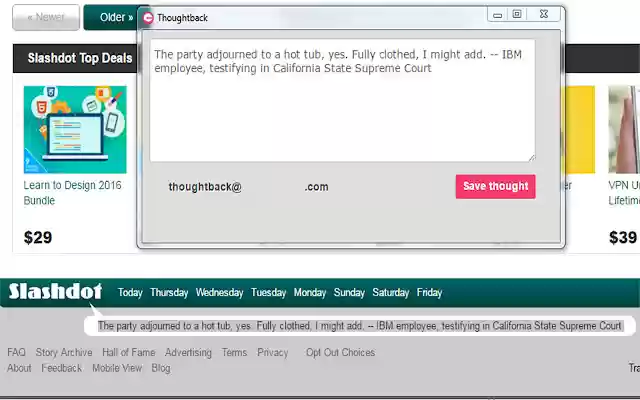
Task: Open the Blog footer link
Action: tap(161, 368)
